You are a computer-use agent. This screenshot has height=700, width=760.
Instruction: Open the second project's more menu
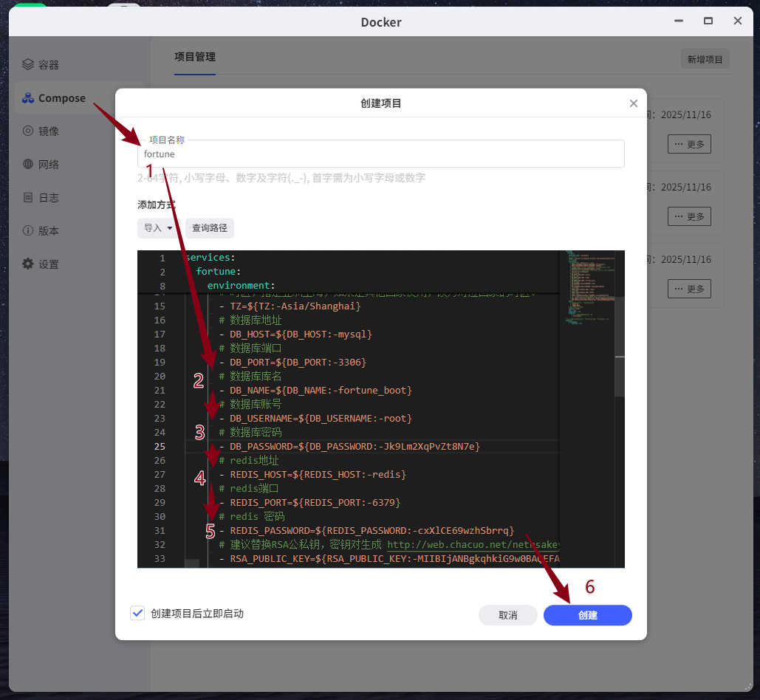click(x=689, y=216)
